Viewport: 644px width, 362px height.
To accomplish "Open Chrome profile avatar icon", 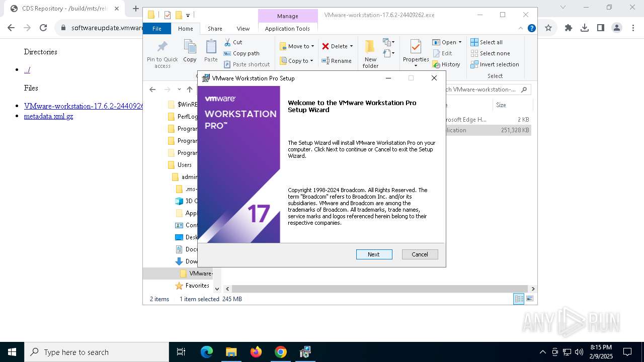I will tap(617, 28).
